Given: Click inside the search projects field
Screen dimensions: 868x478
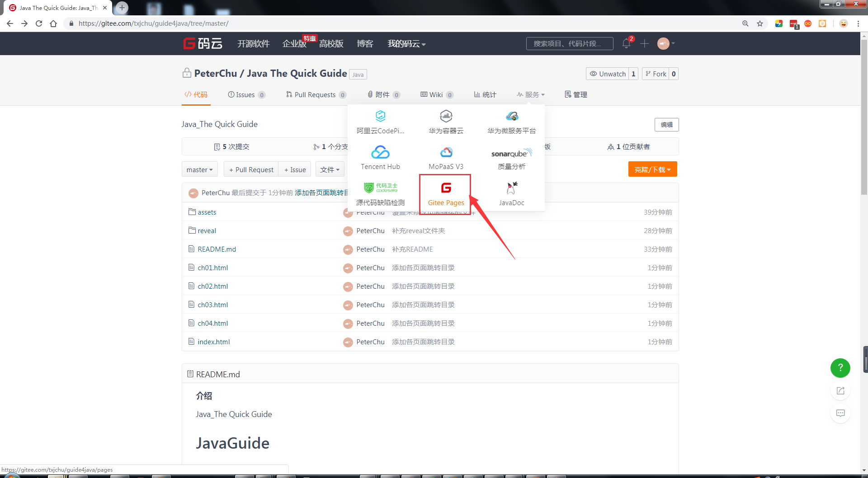Looking at the screenshot, I should pos(569,43).
